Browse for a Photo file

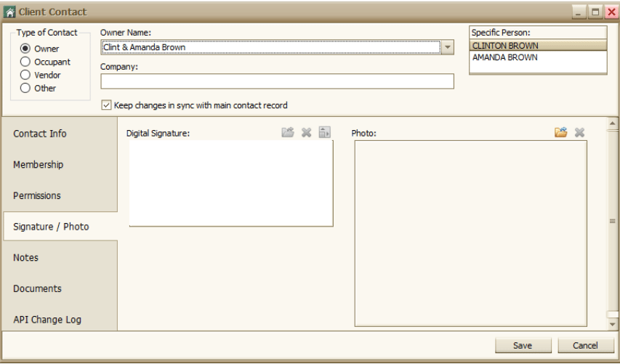(560, 132)
